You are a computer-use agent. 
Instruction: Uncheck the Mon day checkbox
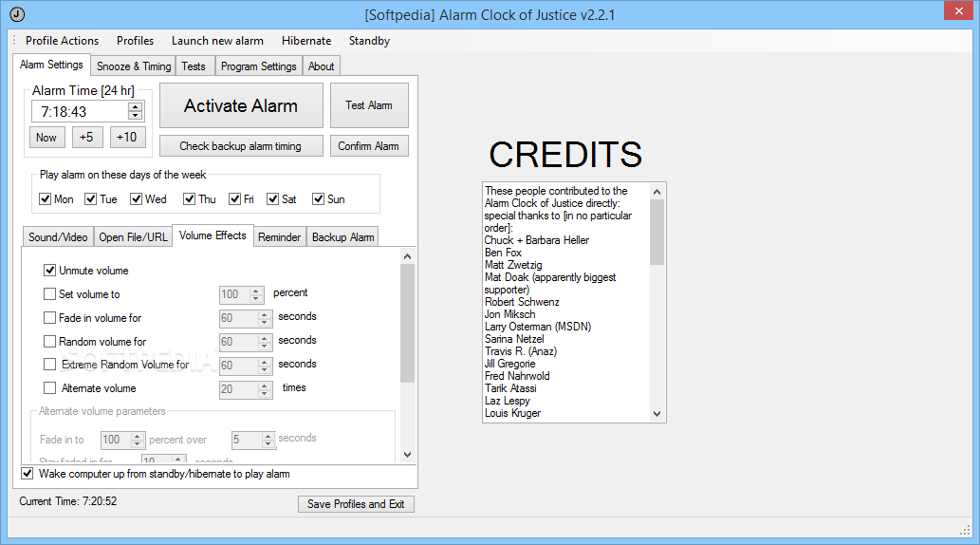point(45,199)
